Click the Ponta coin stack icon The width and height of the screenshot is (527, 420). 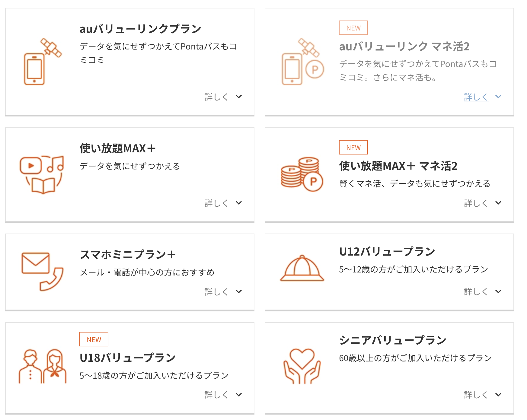[302, 173]
